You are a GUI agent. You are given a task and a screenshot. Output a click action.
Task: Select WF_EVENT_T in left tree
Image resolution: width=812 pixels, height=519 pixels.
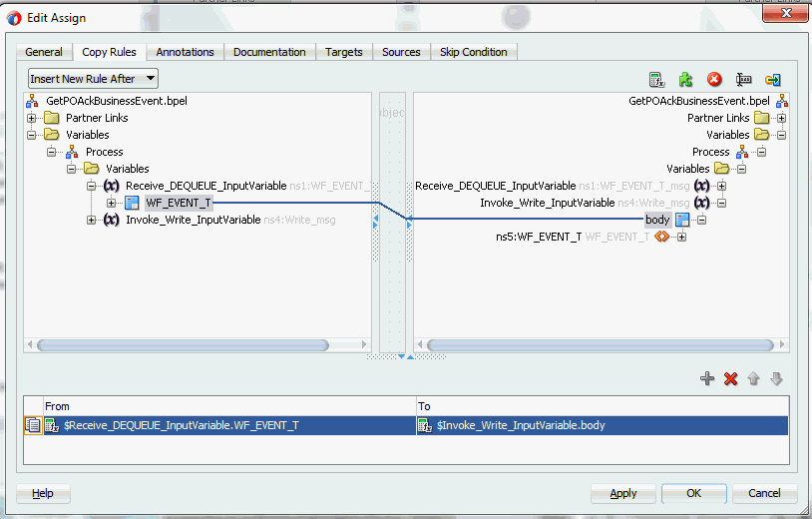click(x=179, y=203)
